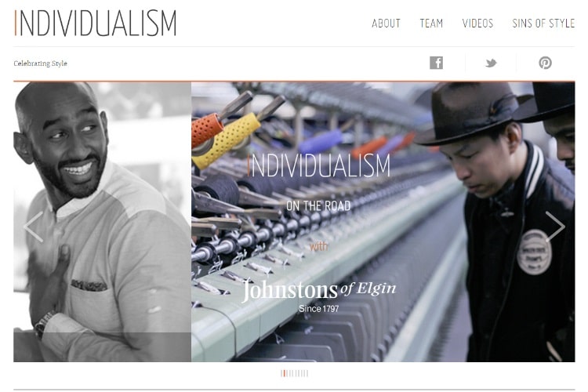This screenshot has width=588, height=392.
Task: Go to the Videos page
Action: tap(477, 24)
